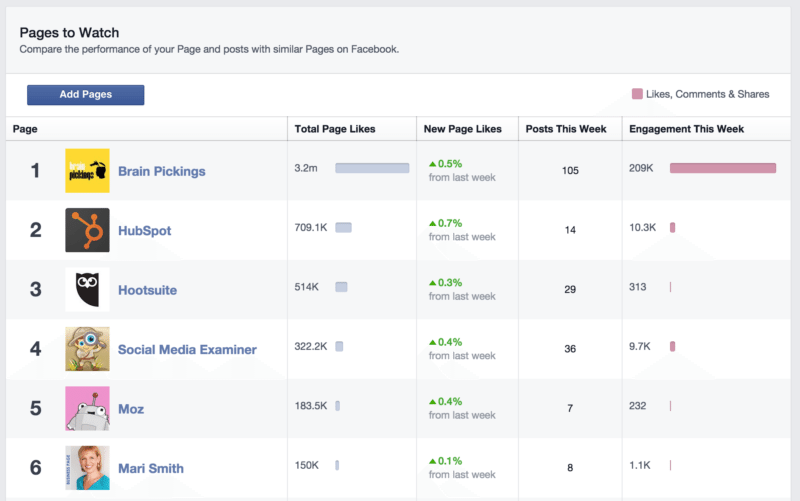Click the 709.1K total likes value
800x501 pixels.
tap(311, 228)
